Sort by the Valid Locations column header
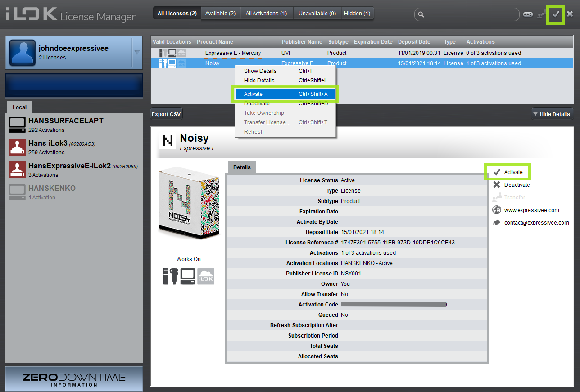This screenshot has height=392, width=580. [x=172, y=42]
